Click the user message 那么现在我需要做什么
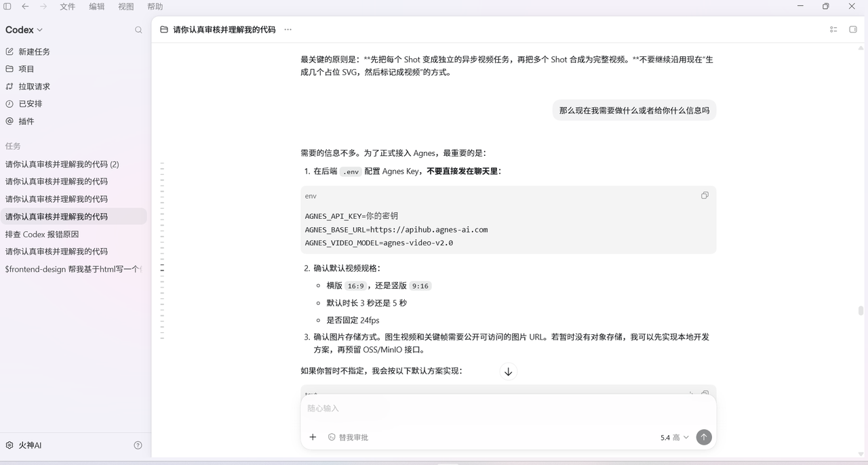 pos(634,110)
